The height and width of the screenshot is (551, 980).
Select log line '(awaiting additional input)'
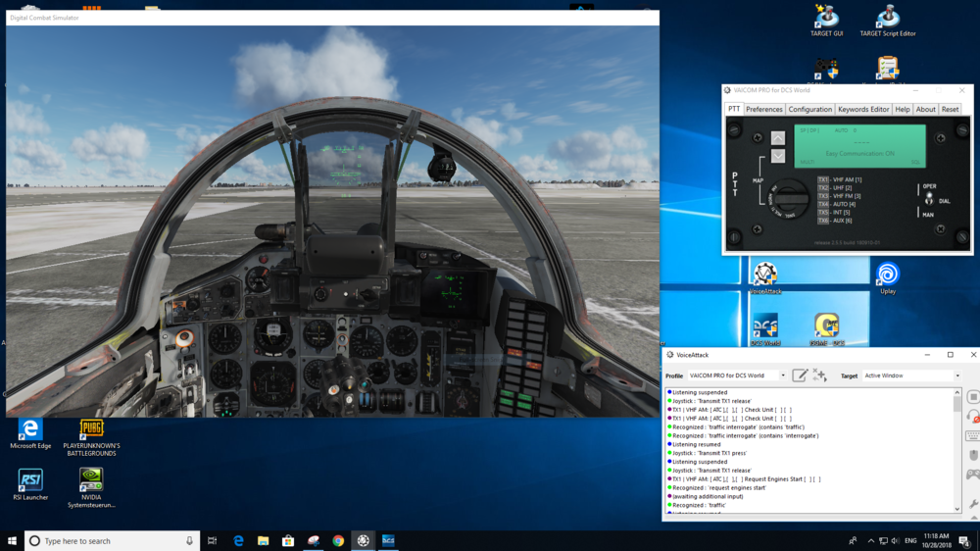pos(708,497)
